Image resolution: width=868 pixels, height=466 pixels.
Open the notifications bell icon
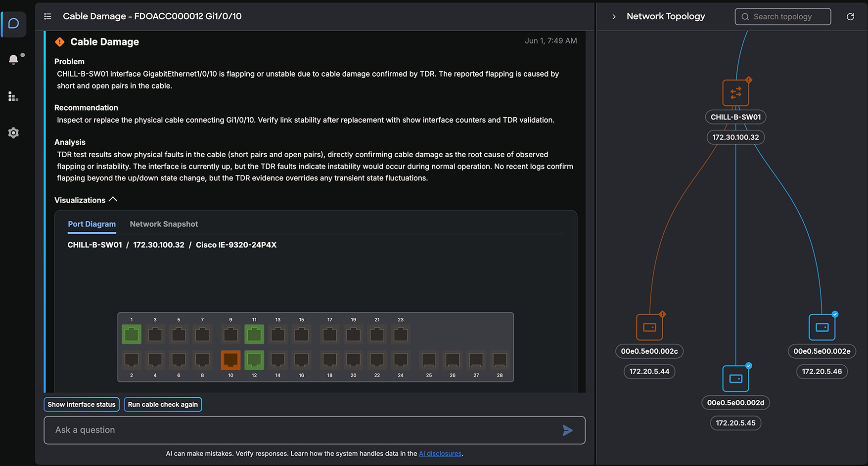coord(14,60)
